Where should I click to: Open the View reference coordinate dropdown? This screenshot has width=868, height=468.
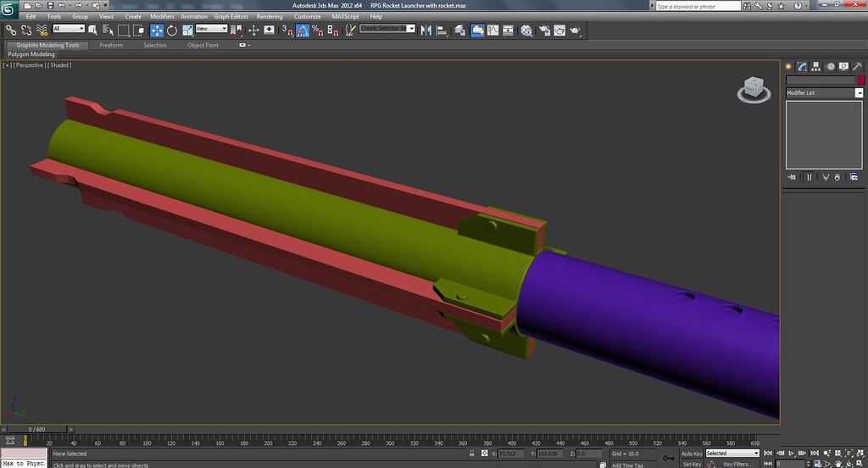coord(212,29)
